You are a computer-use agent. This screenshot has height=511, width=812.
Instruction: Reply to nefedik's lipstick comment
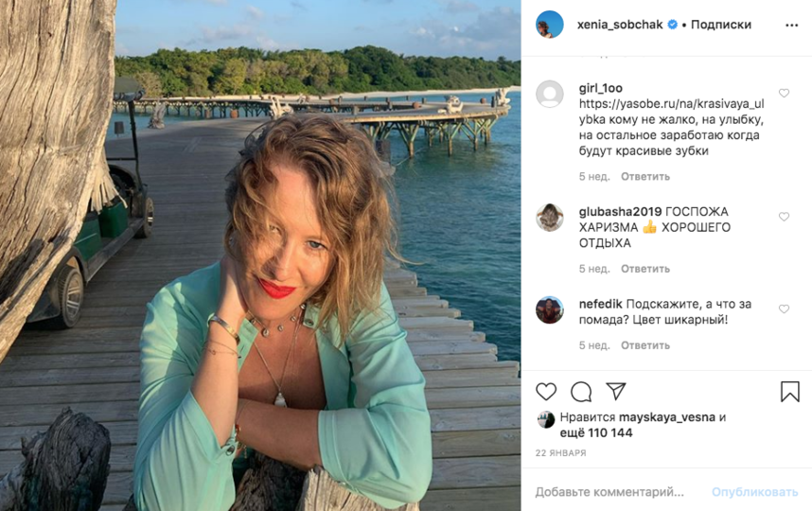point(645,345)
